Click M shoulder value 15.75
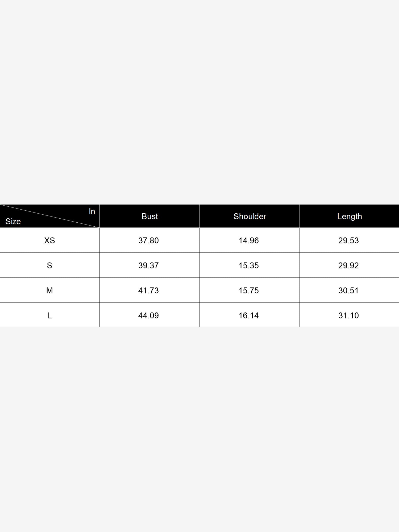The width and height of the screenshot is (399, 532). 249,290
